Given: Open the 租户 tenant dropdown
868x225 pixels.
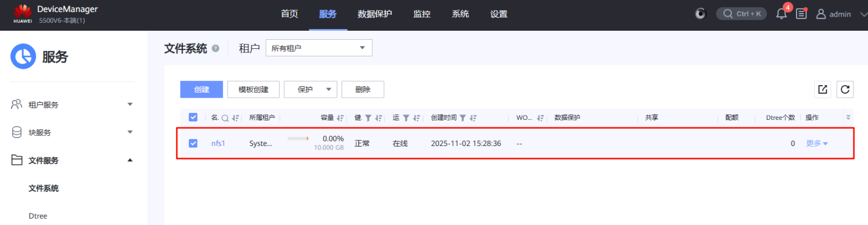Looking at the screenshot, I should tap(318, 48).
